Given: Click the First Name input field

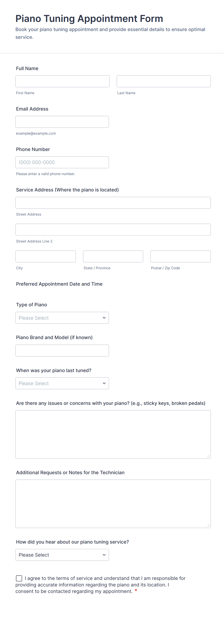Looking at the screenshot, I should click(x=62, y=81).
